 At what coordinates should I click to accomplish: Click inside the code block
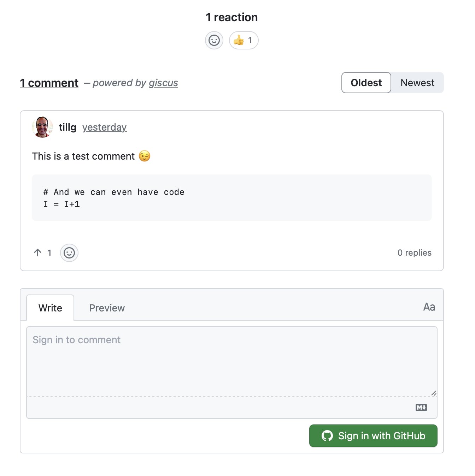coord(231,198)
